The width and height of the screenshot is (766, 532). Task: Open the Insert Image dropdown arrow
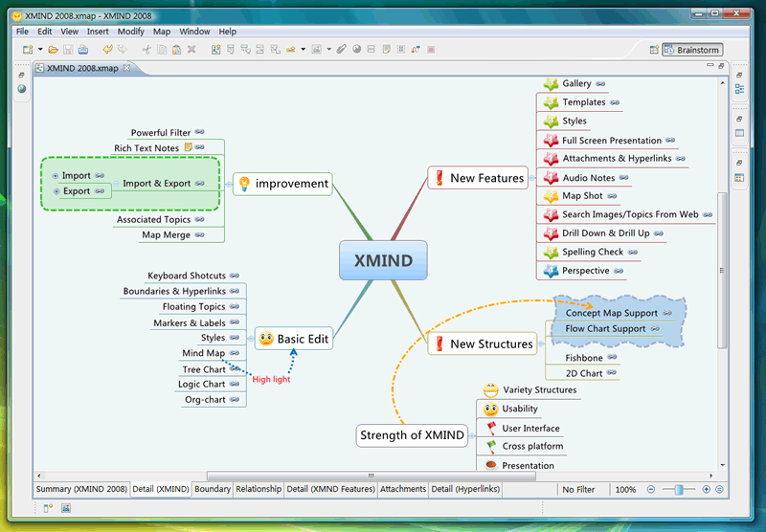[328, 50]
